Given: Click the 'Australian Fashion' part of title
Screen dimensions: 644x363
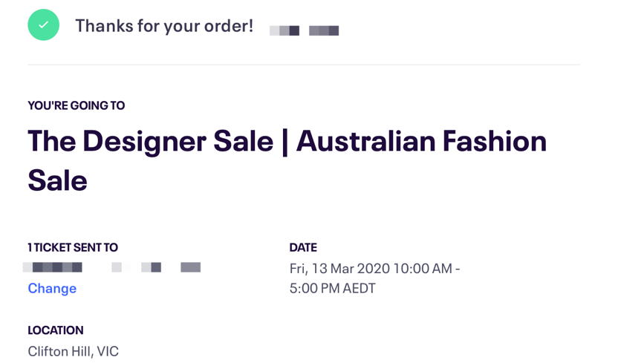Looking at the screenshot, I should pos(421,141).
